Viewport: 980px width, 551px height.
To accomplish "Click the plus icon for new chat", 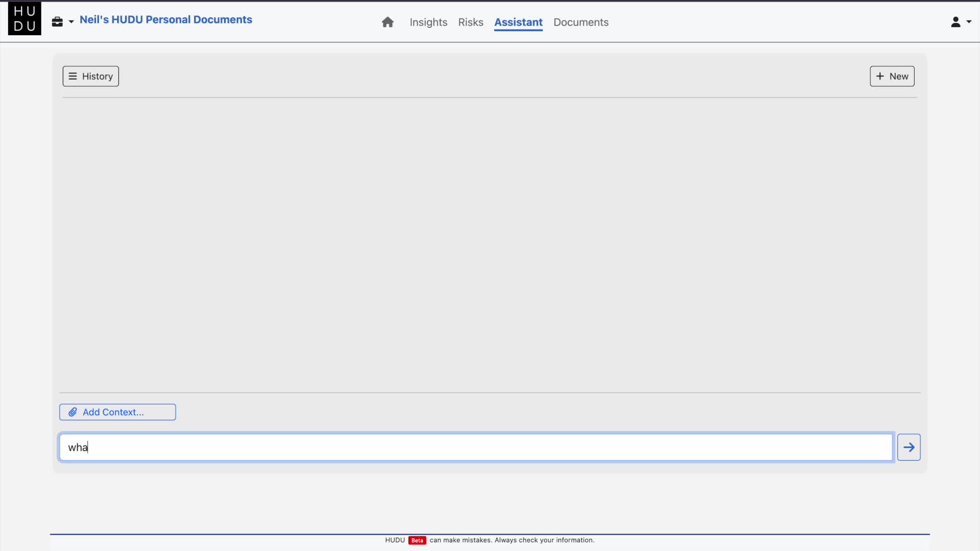I will (880, 76).
